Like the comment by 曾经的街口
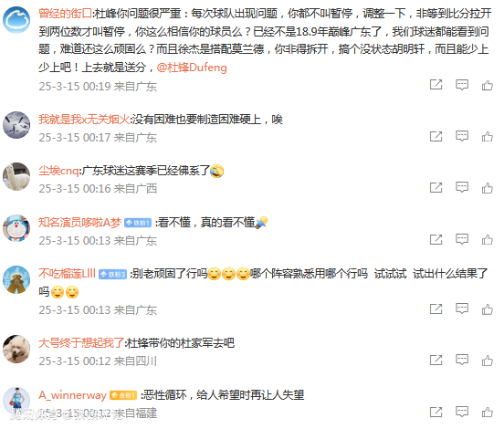The height and width of the screenshot is (429, 504). tap(488, 85)
